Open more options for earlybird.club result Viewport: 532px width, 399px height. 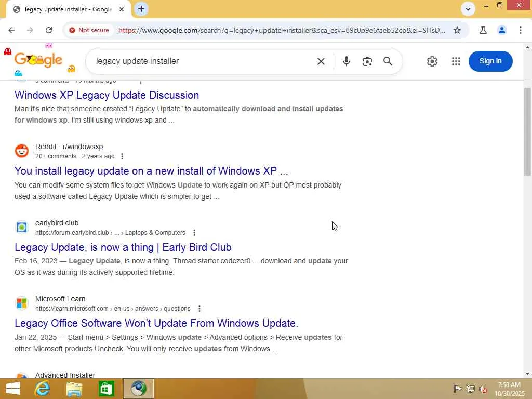(194, 233)
